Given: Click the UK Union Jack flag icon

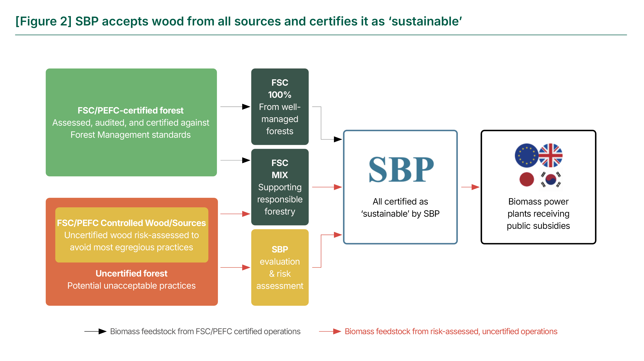Looking at the screenshot, I should (550, 155).
